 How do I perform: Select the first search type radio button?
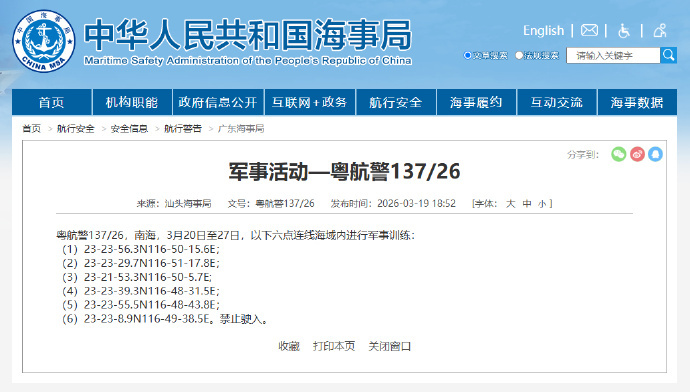(468, 55)
